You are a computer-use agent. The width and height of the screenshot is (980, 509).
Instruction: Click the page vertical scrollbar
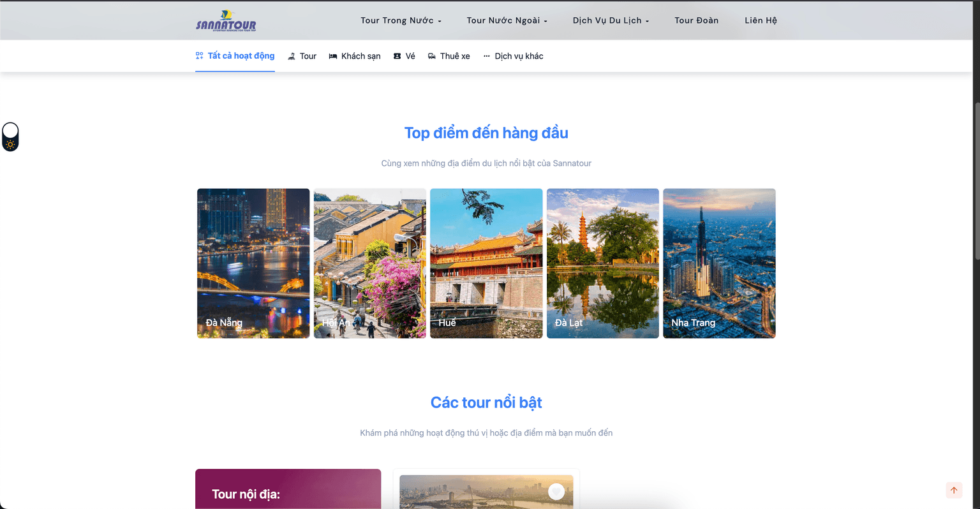976,179
